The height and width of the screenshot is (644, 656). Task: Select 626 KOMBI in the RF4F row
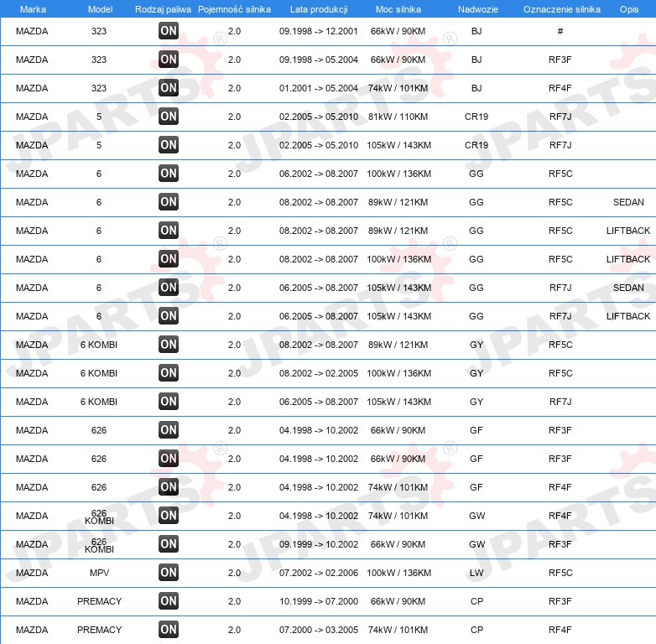(99, 517)
